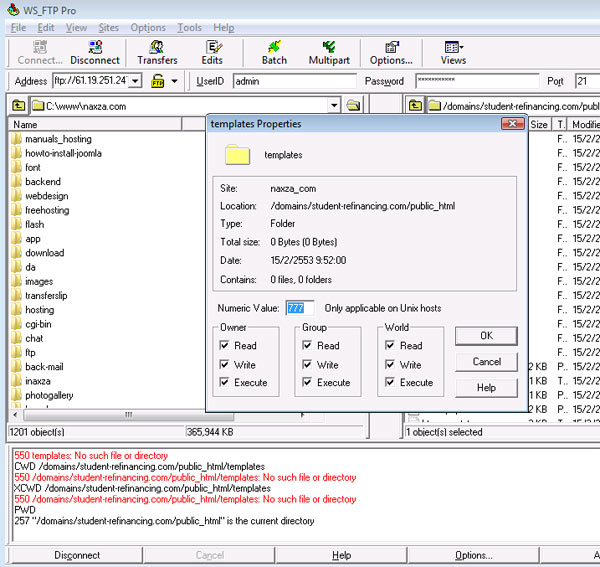This screenshot has height=567, width=600.
Task: Toggle World Read checkbox
Action: [390, 345]
